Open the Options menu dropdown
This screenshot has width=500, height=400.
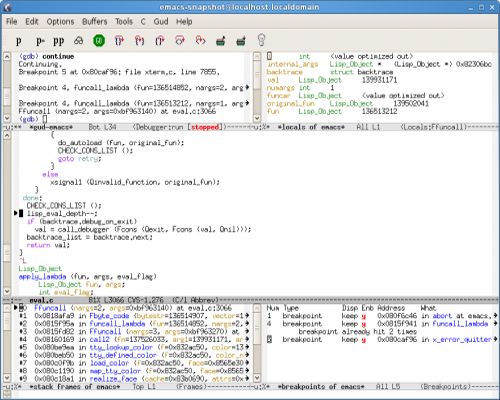60,22
